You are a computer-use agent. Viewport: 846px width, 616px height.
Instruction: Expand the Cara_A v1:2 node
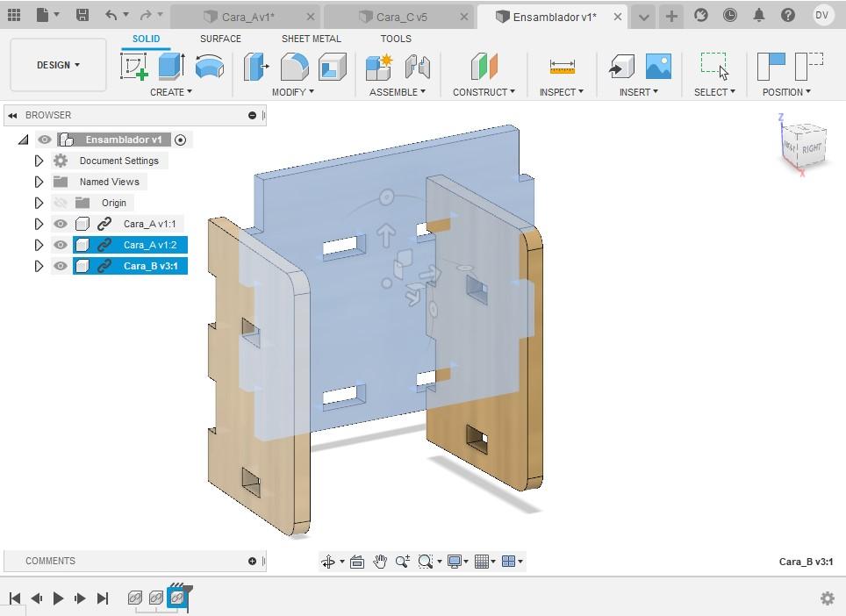39,245
